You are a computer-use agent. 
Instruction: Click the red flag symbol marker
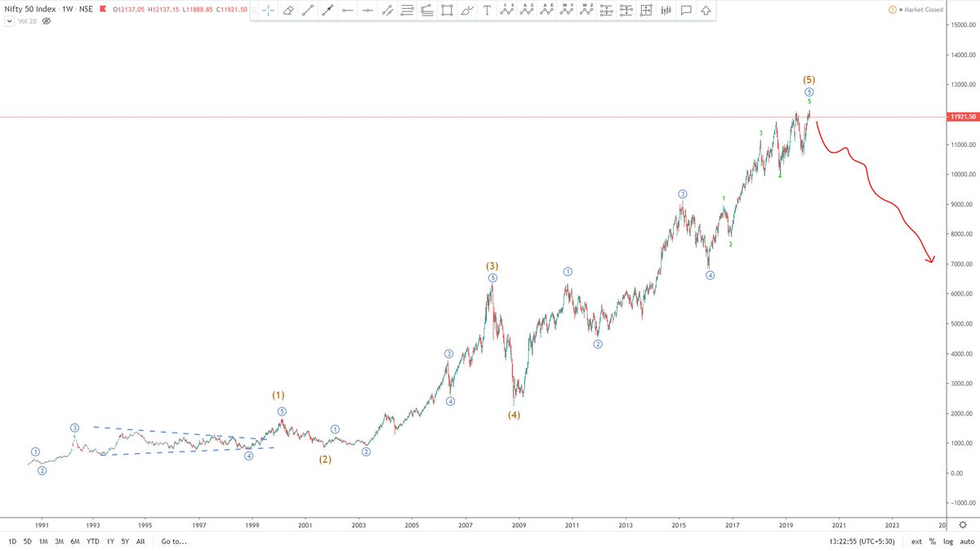103,8
